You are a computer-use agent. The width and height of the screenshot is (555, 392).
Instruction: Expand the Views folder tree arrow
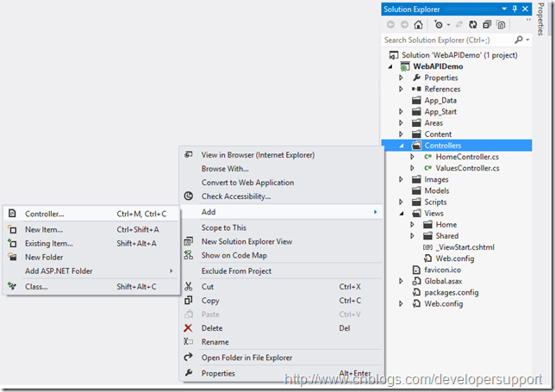[x=401, y=214]
